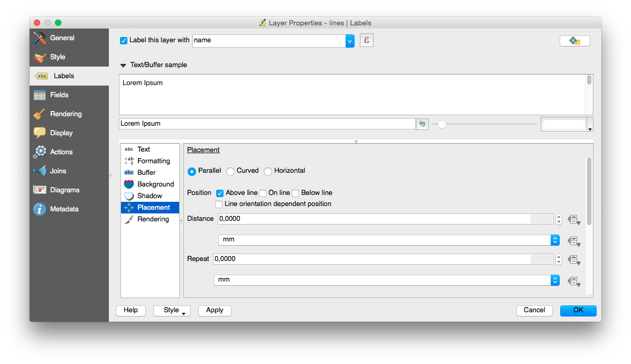The width and height of the screenshot is (631, 364).
Task: Click data defined override for Distance unit
Action: [x=574, y=241]
